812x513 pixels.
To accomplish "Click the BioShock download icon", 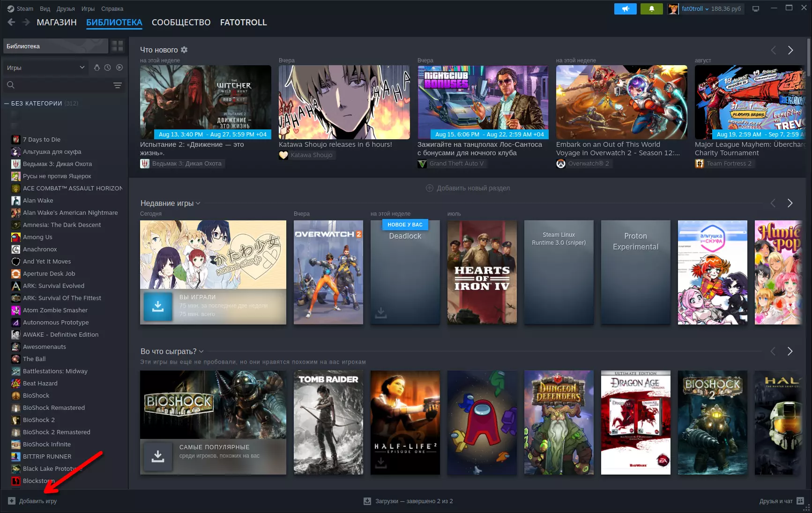I will pyautogui.click(x=158, y=456).
